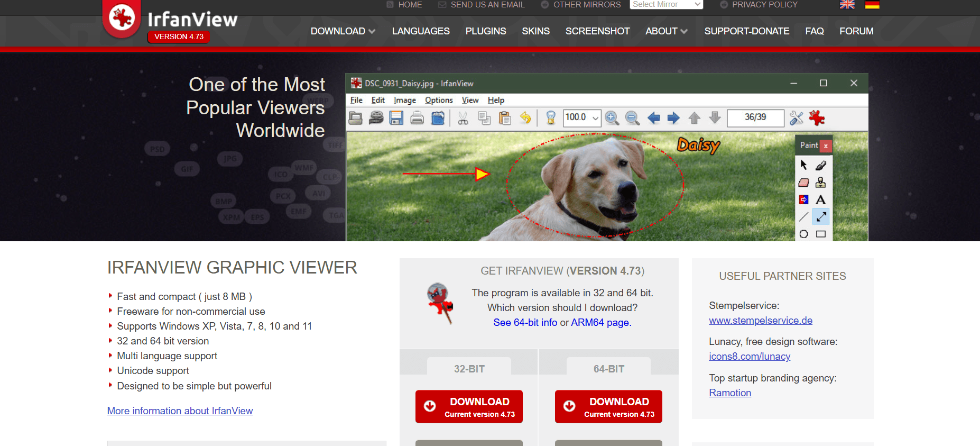Viewport: 980px width, 446px height.
Task: Expand the ABOUT navigation menu
Action: click(x=666, y=31)
